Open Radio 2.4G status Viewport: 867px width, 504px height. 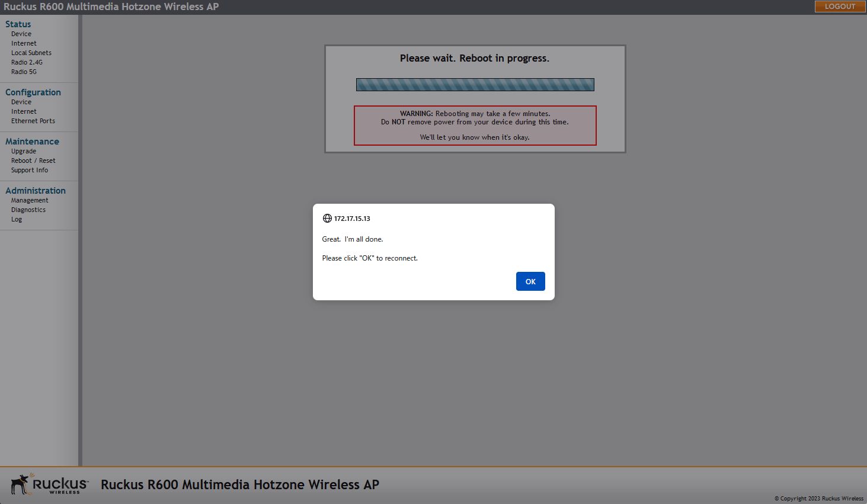pos(27,62)
